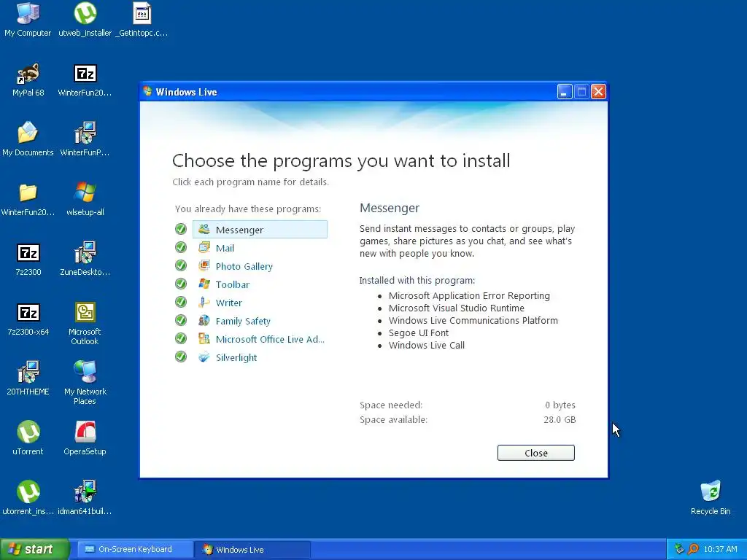Select MyPal 68 browser shortcut
The image size is (747, 560).
(28, 79)
